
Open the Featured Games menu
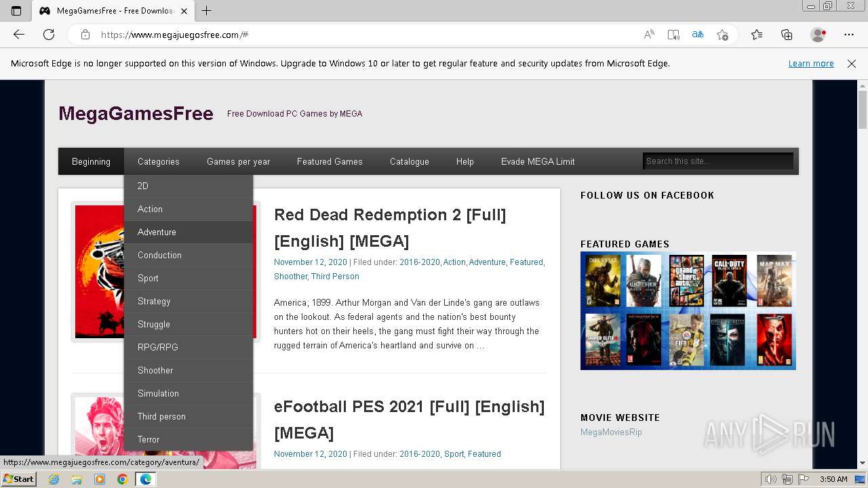pyautogui.click(x=330, y=161)
